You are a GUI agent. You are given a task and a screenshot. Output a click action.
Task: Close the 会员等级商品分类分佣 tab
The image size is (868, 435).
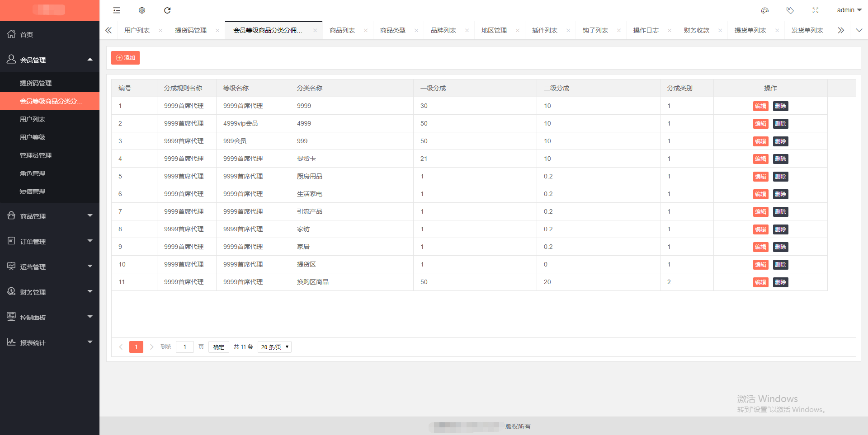315,31
